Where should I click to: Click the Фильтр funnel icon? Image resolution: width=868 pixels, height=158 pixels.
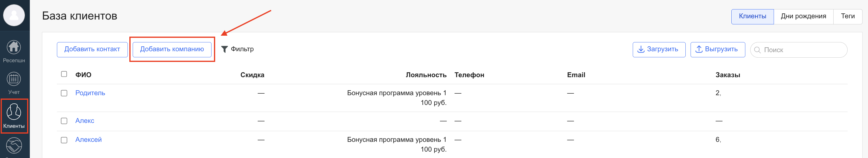pos(224,49)
